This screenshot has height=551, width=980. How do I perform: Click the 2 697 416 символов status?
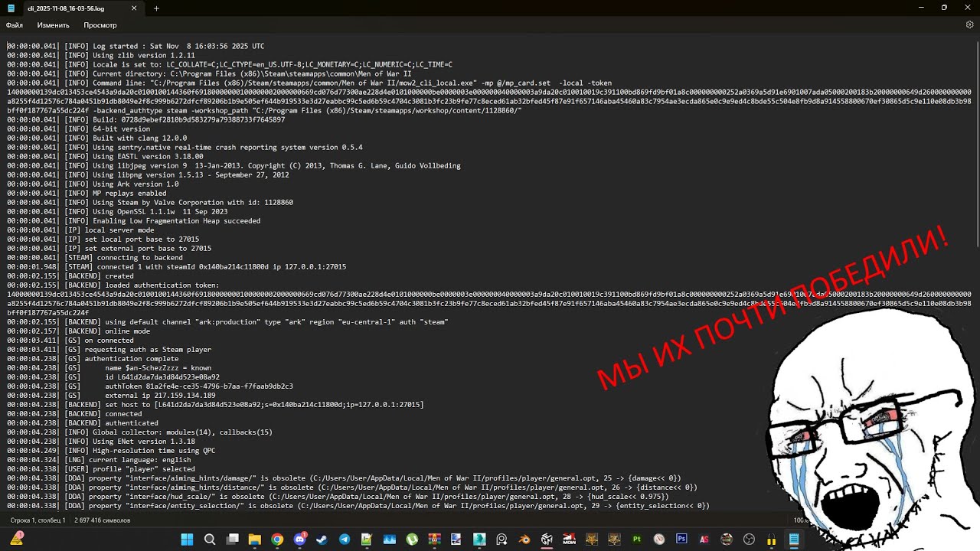pyautogui.click(x=103, y=520)
